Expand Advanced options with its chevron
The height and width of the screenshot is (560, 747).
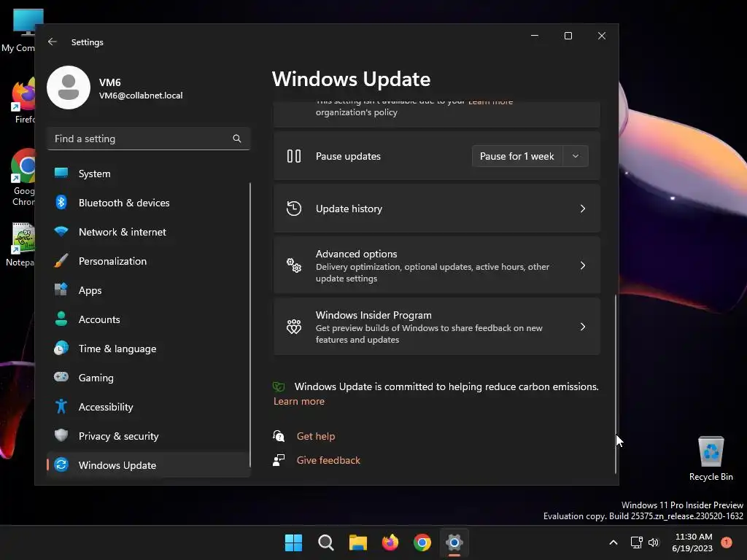583,265
